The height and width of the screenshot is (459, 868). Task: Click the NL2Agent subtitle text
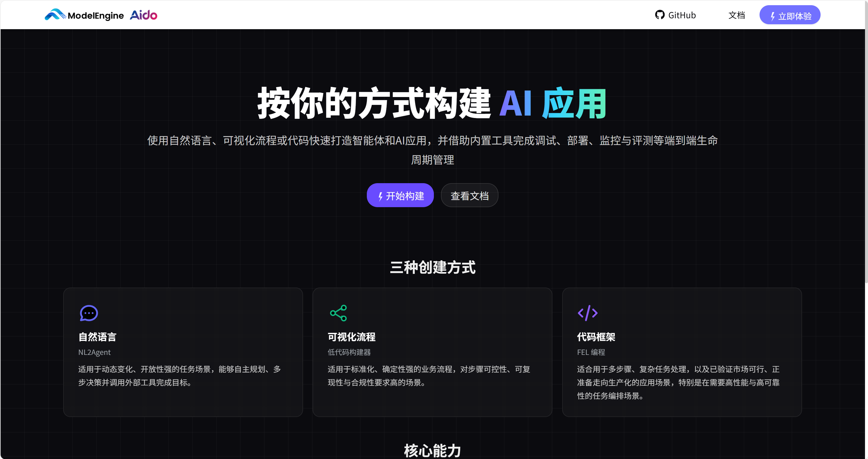(94, 352)
